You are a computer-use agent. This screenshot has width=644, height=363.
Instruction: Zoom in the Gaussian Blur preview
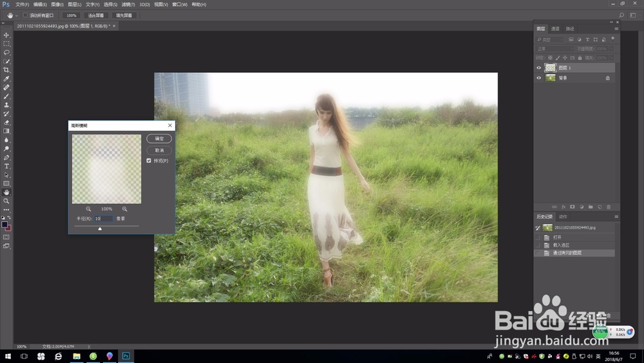[x=124, y=209]
